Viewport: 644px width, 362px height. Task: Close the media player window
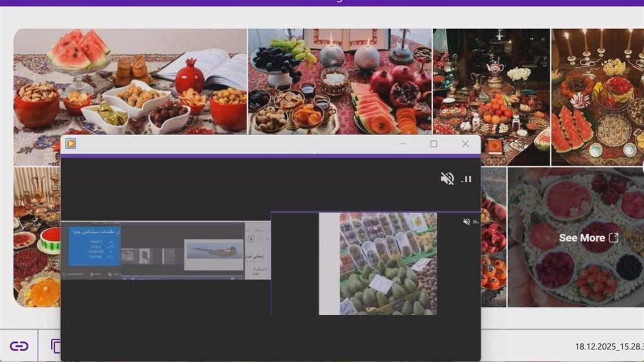coord(465,144)
